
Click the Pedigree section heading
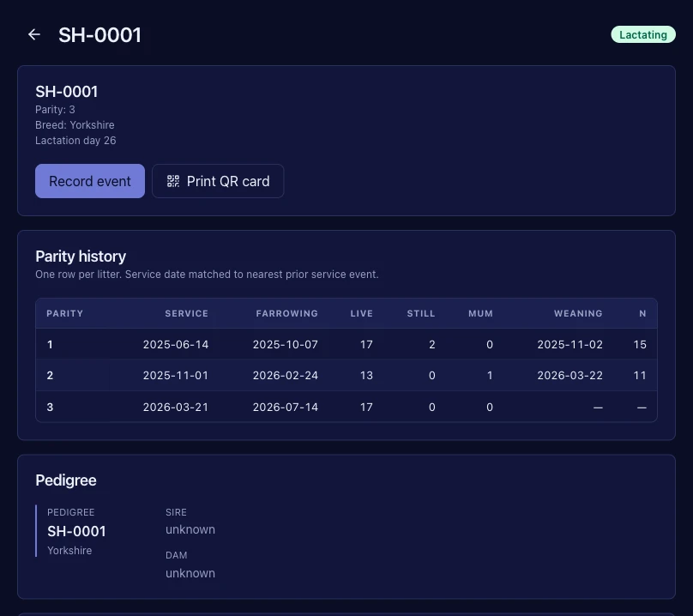66,480
